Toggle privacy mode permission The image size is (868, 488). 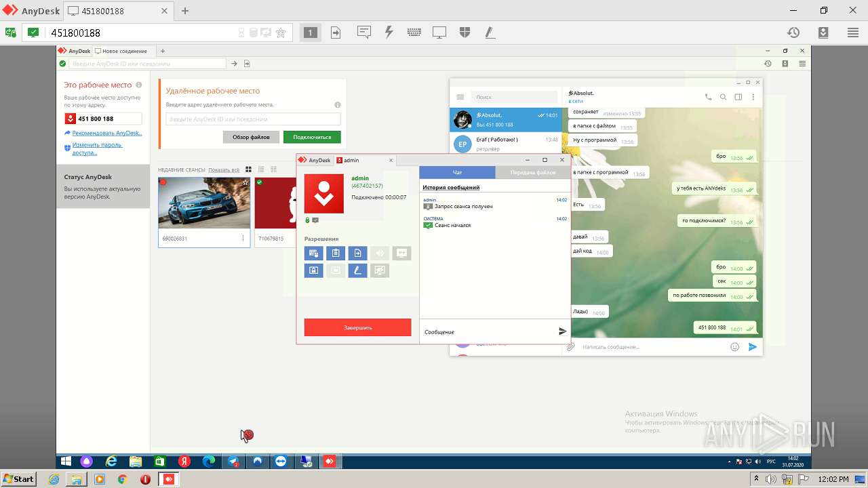(x=380, y=270)
